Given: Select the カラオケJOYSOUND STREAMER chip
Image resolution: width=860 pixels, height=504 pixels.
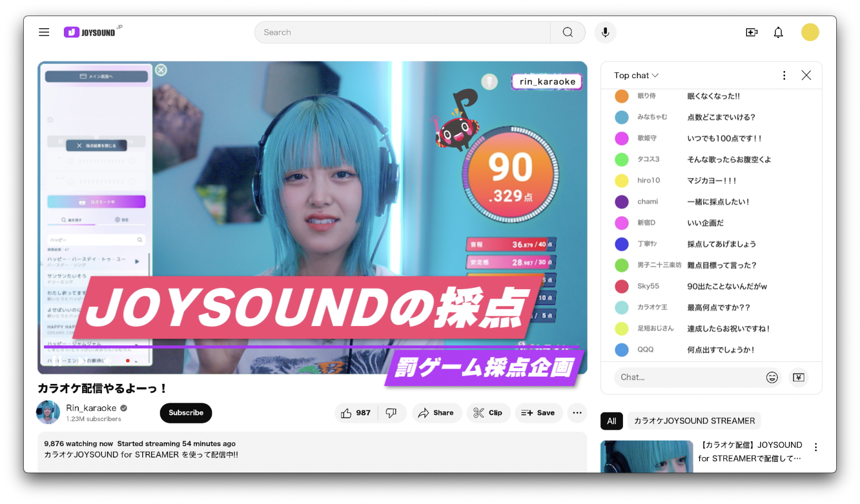Looking at the screenshot, I should (x=694, y=421).
